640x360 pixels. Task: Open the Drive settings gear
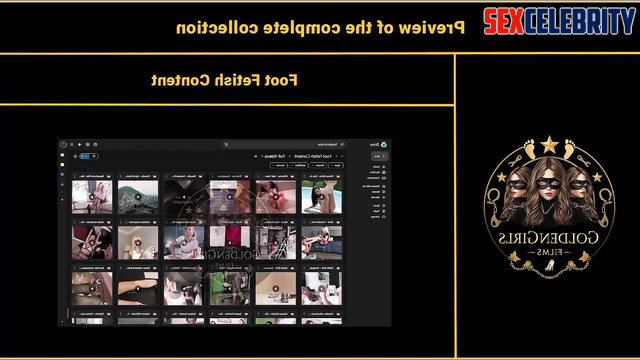point(88,144)
